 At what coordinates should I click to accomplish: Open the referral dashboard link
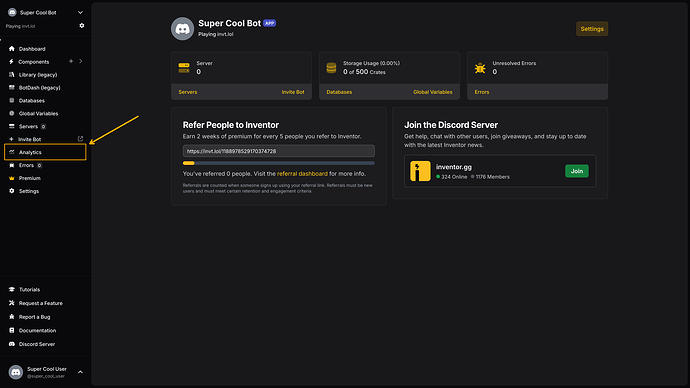click(302, 174)
